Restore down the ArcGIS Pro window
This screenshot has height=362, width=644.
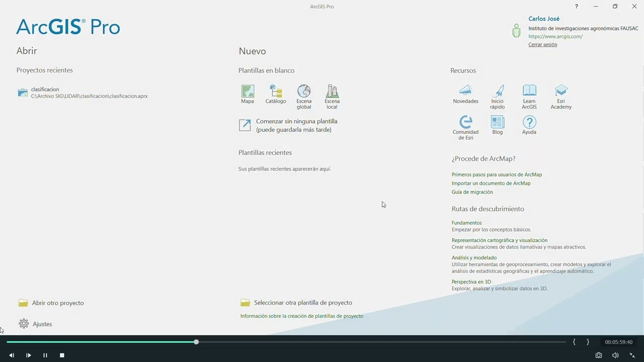pyautogui.click(x=615, y=7)
